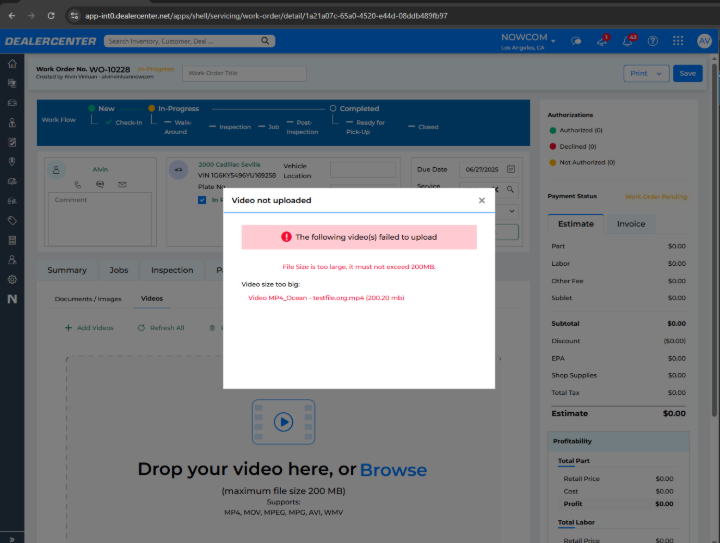Switch to the Jobs tab
This screenshot has height=543, width=720.
[x=118, y=270]
